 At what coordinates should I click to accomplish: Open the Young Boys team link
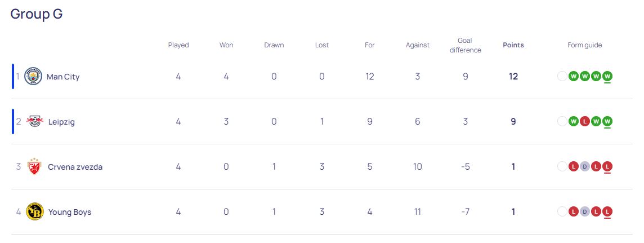pyautogui.click(x=70, y=212)
